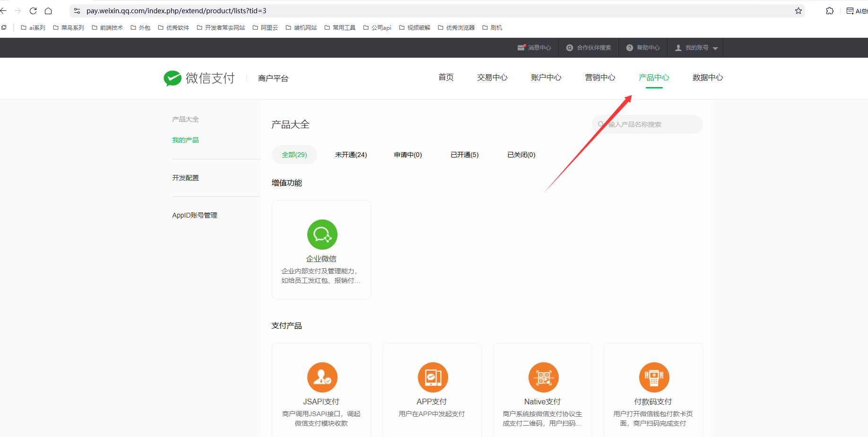868x437 pixels.
Task: Click the browser address bar URL
Action: click(x=176, y=10)
